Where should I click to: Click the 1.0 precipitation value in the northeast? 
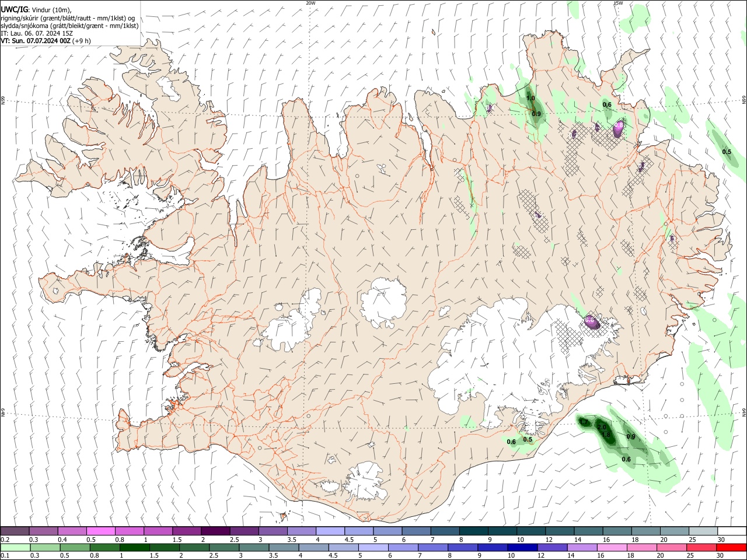click(x=530, y=98)
